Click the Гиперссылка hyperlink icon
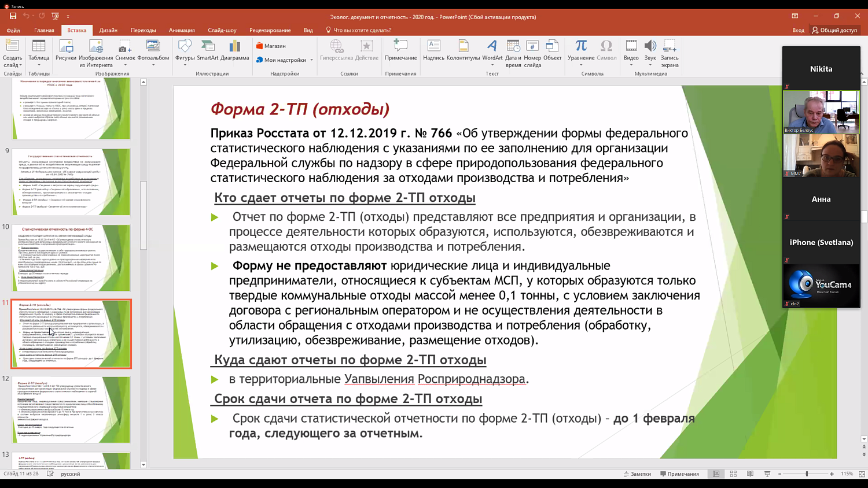 click(x=336, y=46)
